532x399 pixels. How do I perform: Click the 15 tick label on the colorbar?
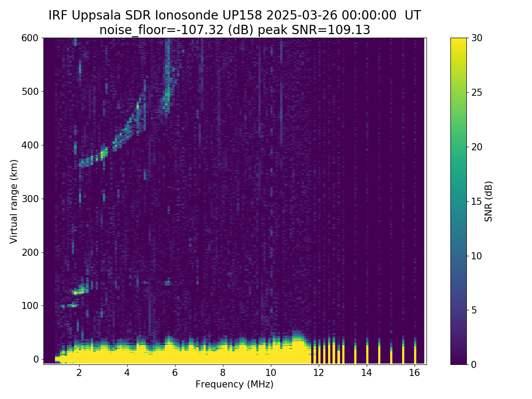coord(477,201)
